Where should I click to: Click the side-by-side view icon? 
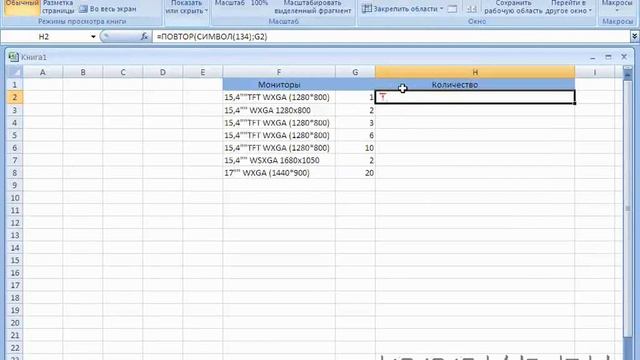472,9
